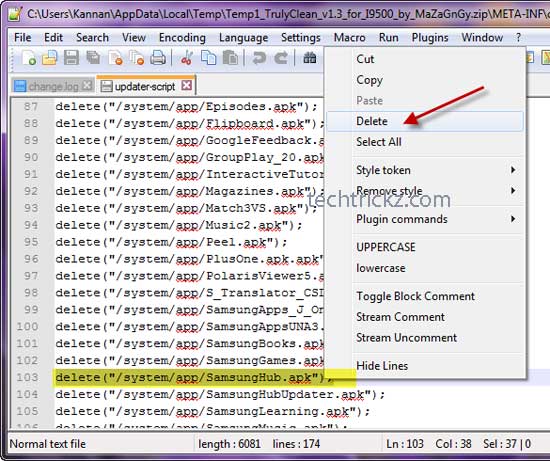
Task: Click the Copy toolbar icon
Action: (208, 58)
